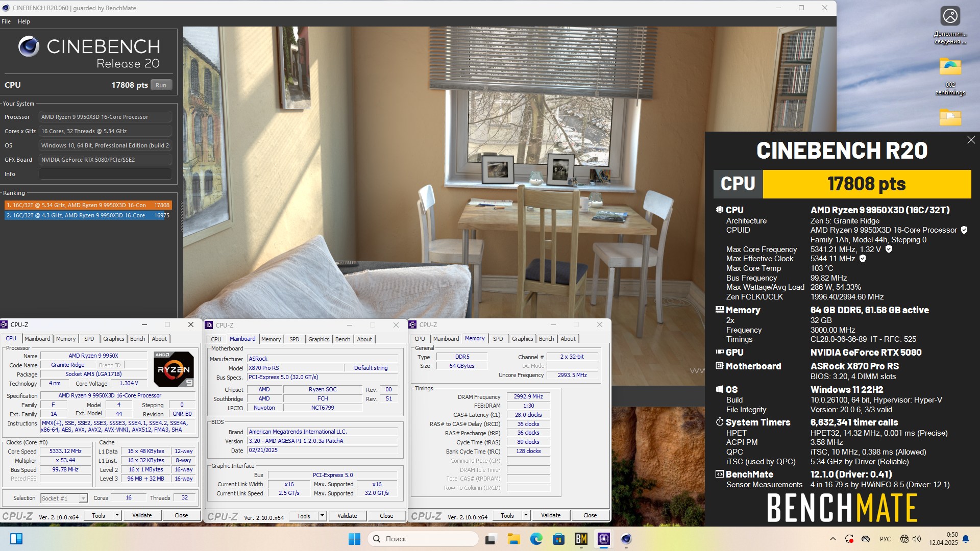Image resolution: width=980 pixels, height=551 pixels.
Task: Click the РУС language indicator in tray
Action: click(885, 539)
